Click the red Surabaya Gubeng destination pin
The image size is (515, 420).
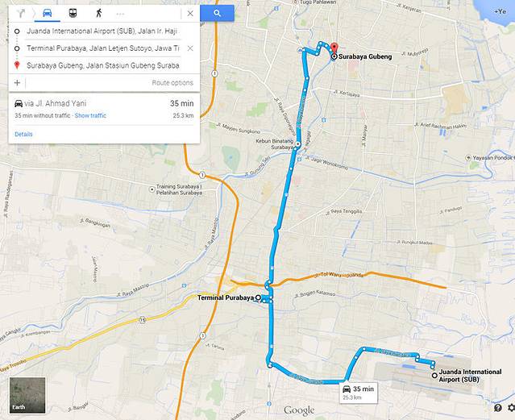point(334,49)
